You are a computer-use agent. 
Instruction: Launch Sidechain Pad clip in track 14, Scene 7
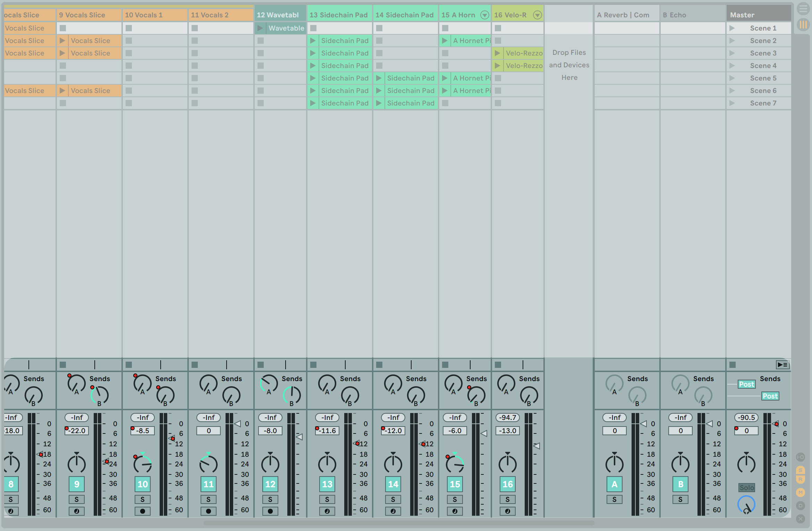tap(379, 103)
